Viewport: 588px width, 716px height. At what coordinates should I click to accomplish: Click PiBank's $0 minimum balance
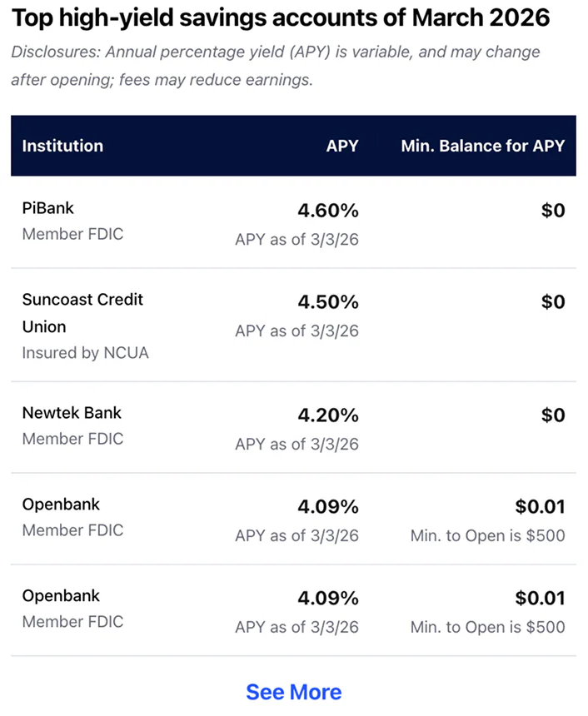553,211
